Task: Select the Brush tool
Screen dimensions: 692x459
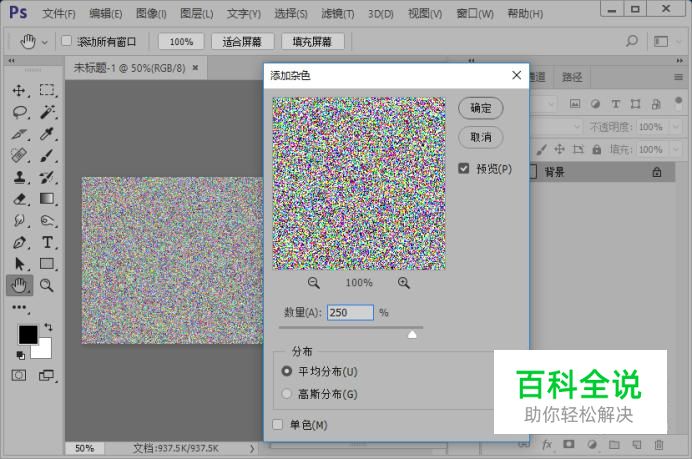Action: 47,155
